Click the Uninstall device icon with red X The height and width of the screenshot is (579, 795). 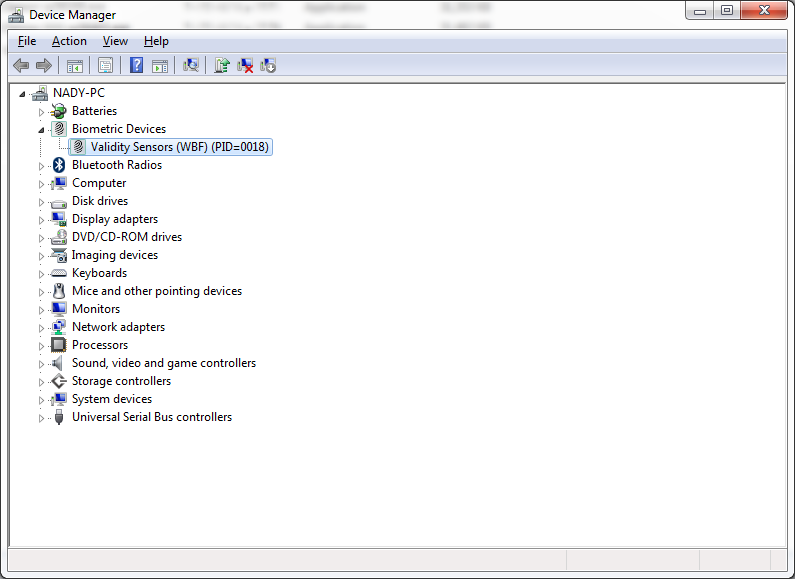tap(245, 65)
